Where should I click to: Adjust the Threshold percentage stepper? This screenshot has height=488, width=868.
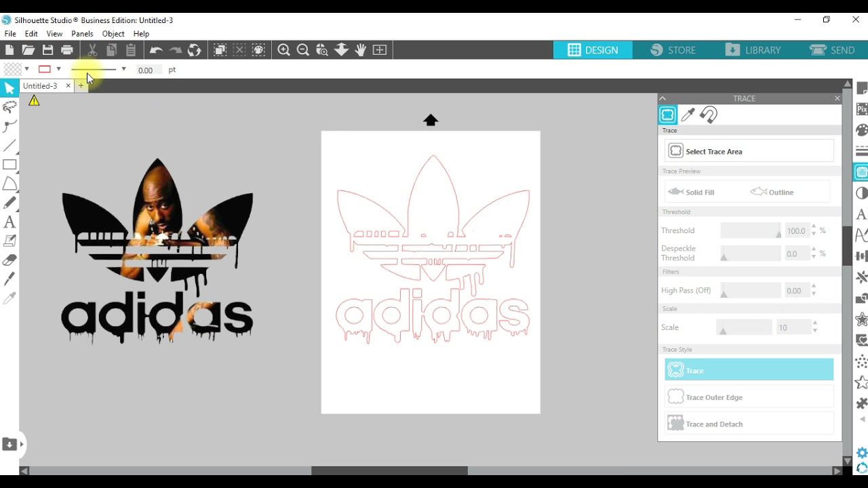point(814,230)
